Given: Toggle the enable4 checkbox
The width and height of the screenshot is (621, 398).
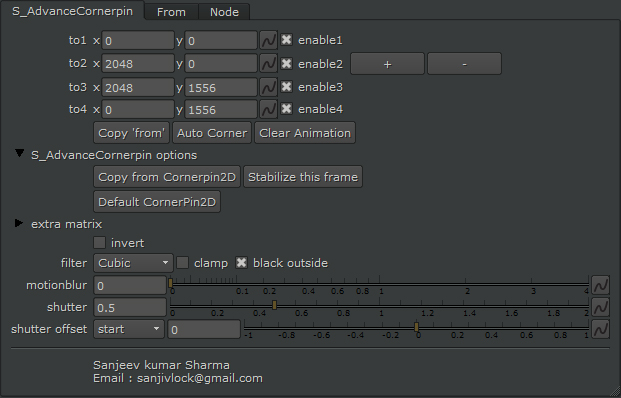Looking at the screenshot, I should [286, 109].
